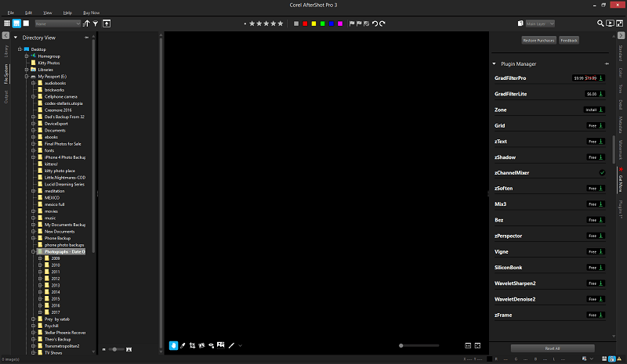627x364 pixels.
Task: Switch to thumbnail grid view
Action: point(7,23)
